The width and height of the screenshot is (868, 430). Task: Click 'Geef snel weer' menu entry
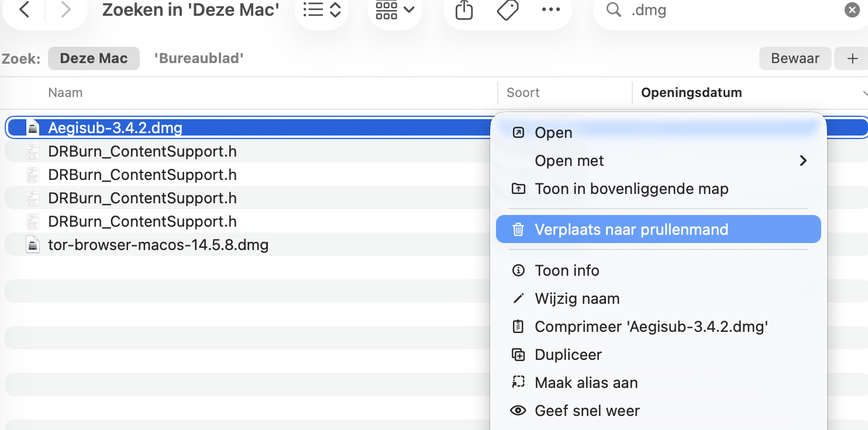(587, 411)
